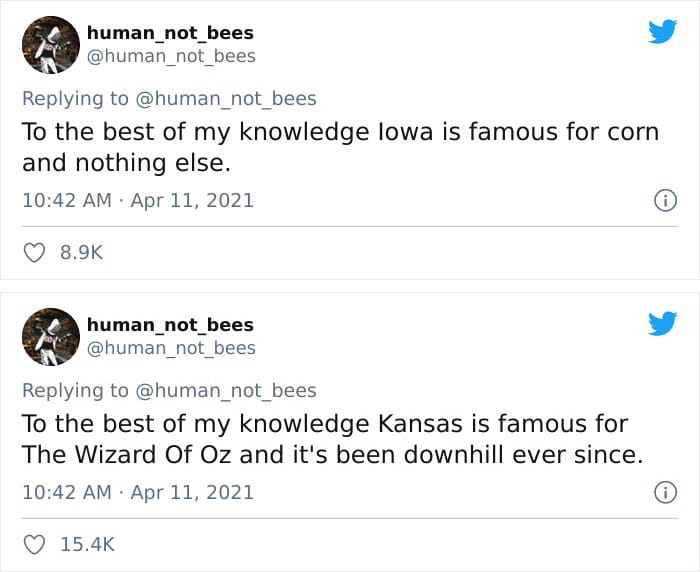Open the info icon on the Kansas tweet
The height and width of the screenshot is (572, 700).
click(x=662, y=493)
